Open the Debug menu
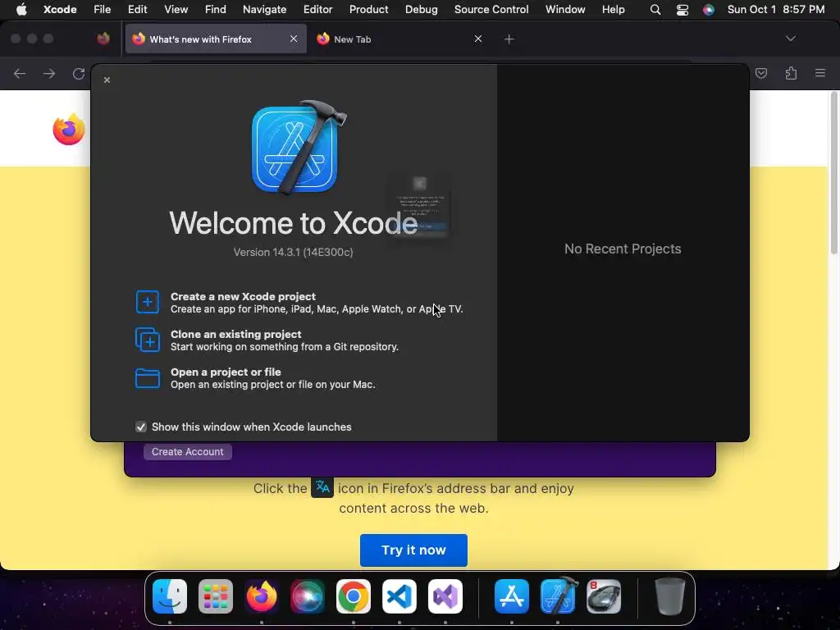Viewport: 840px width, 630px height. click(421, 9)
